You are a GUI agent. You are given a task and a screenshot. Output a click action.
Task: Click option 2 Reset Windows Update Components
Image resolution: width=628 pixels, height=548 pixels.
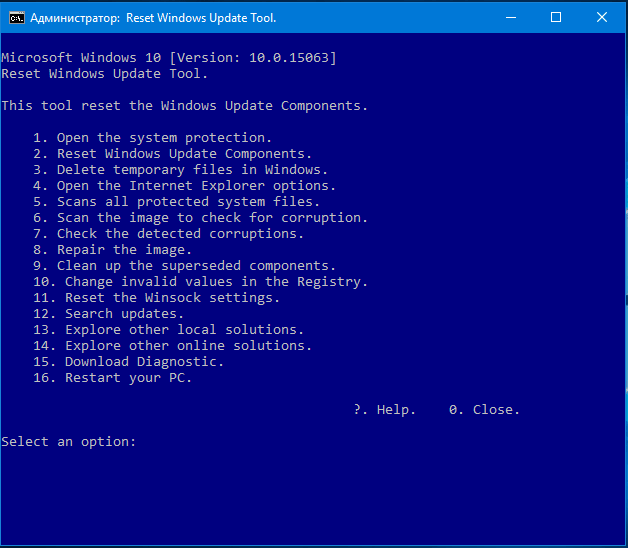[172, 154]
